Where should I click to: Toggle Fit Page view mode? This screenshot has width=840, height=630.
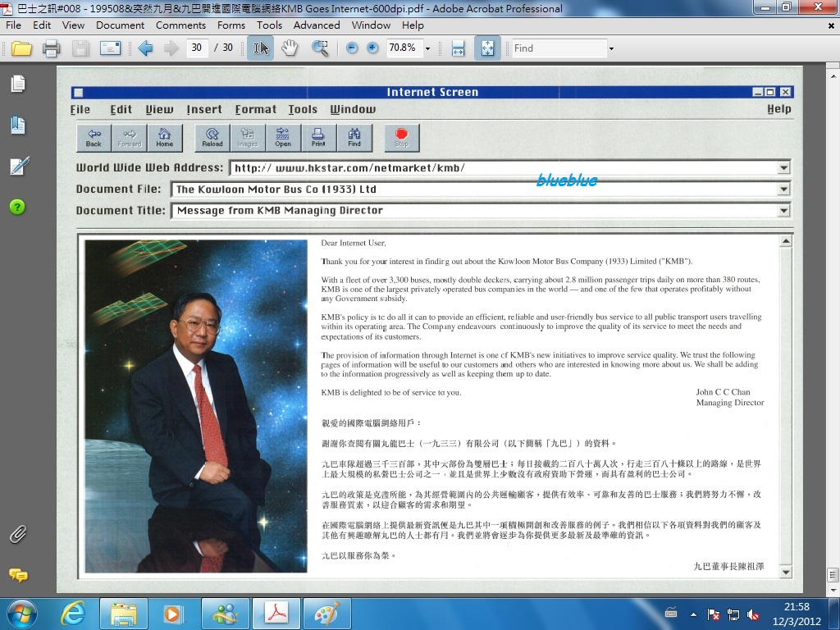(x=487, y=48)
